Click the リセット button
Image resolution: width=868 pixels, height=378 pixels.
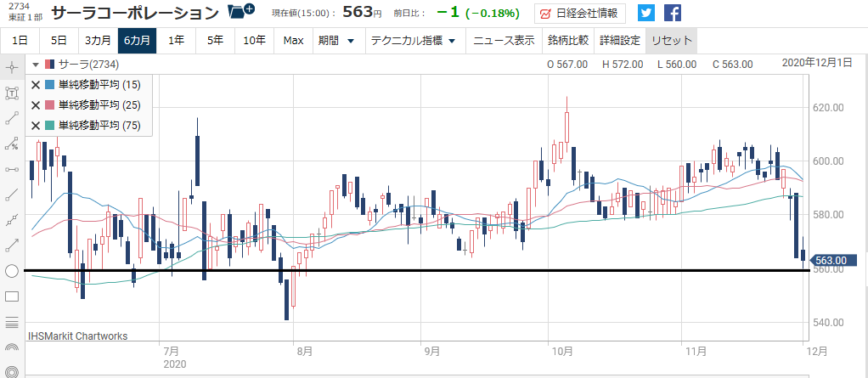point(672,41)
